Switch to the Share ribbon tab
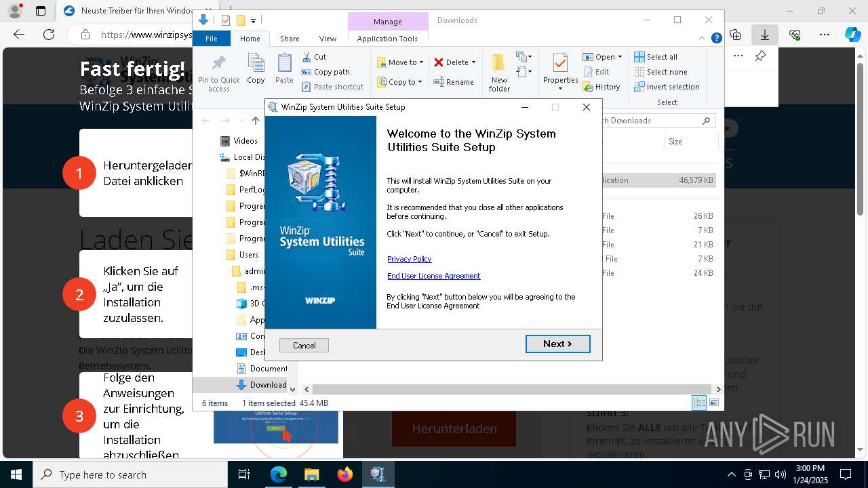The image size is (868, 488). click(x=290, y=39)
